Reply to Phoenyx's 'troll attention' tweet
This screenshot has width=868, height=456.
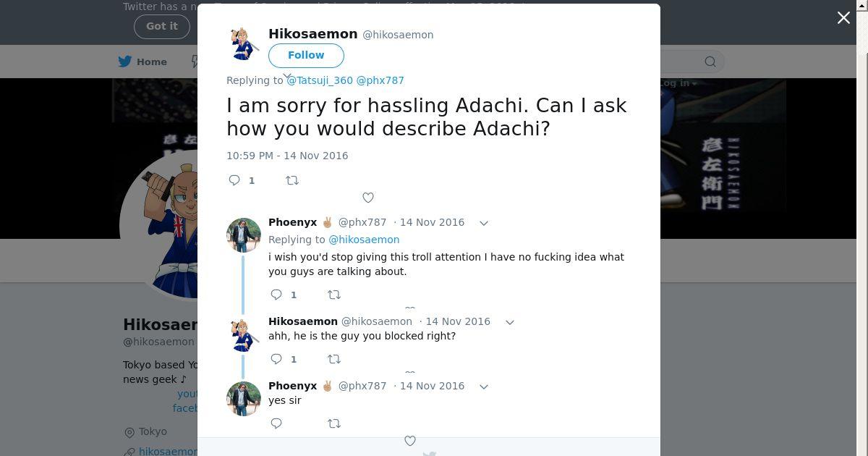[276, 295]
